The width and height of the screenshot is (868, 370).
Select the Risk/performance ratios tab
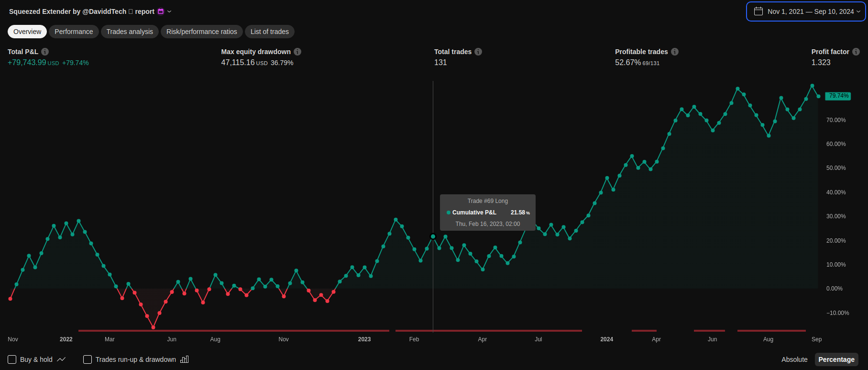(201, 32)
